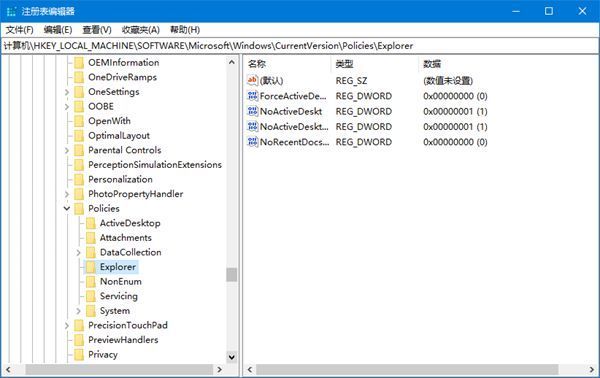Select the OneSettings folder icon
The image size is (600, 378).
tap(79, 92)
